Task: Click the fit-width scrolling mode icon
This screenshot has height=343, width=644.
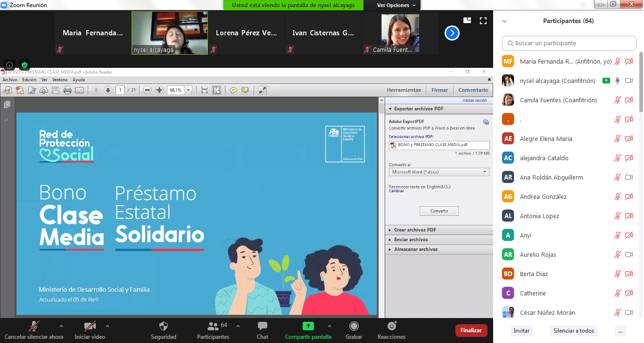Action: tap(205, 90)
